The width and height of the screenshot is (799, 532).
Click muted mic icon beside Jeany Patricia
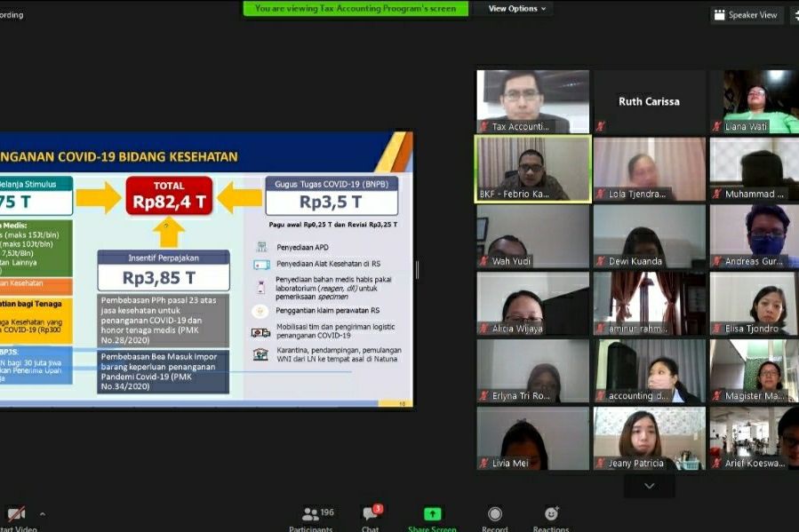click(x=600, y=463)
